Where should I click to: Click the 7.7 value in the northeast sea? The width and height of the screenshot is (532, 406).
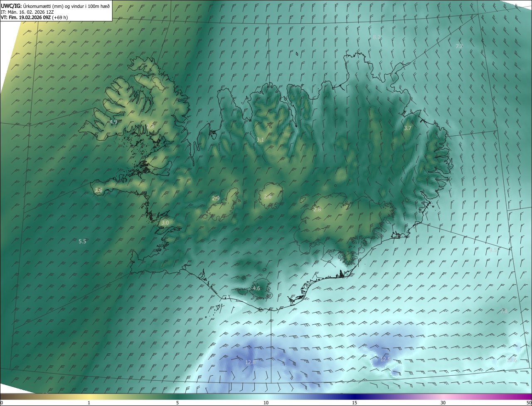(459, 46)
